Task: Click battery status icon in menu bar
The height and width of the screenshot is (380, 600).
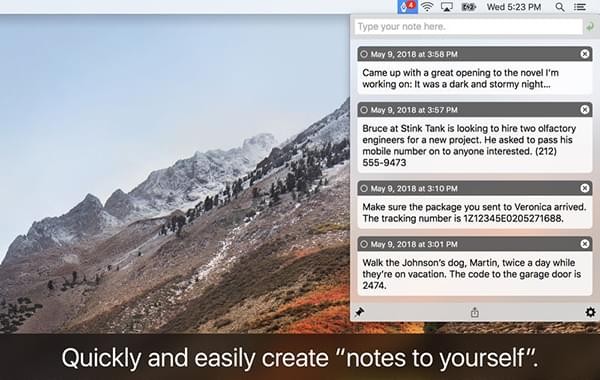Action: (468, 7)
